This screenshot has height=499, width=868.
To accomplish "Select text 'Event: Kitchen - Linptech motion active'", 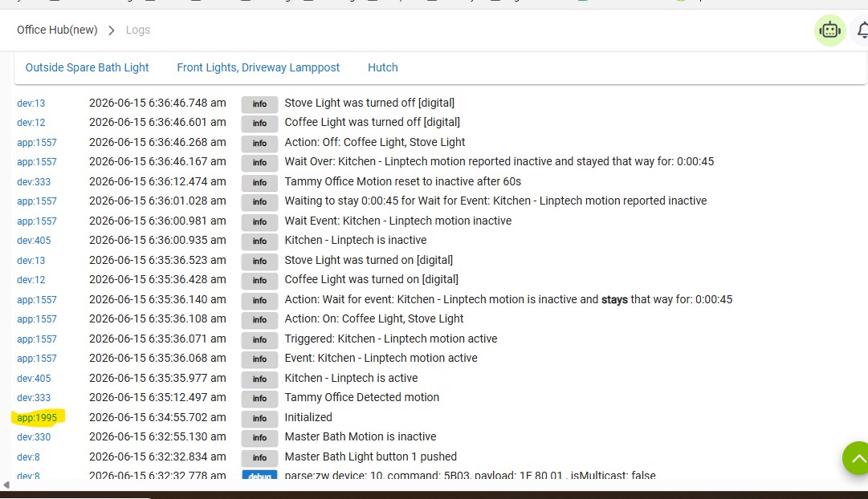I will pos(381,358).
